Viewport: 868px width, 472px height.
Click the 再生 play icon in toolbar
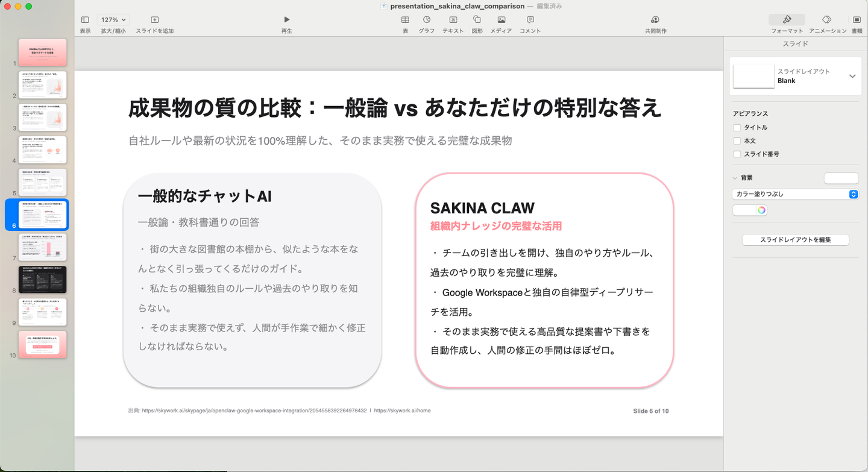(x=287, y=20)
